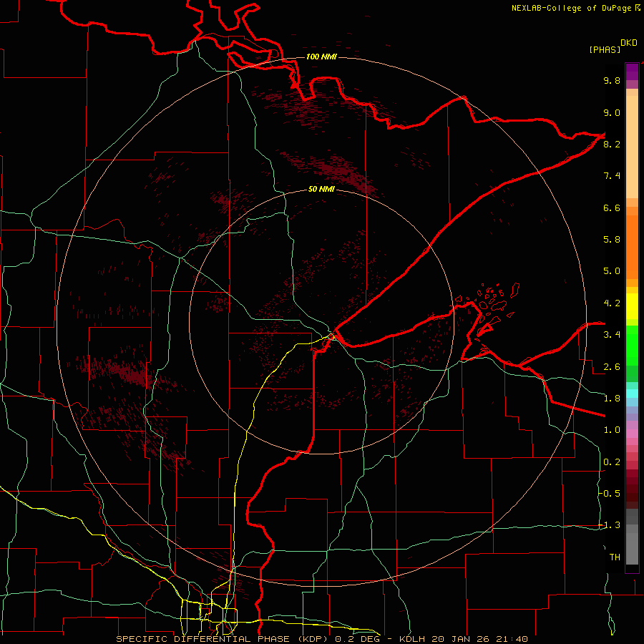Pick the bright green band of the color bar

632,345
